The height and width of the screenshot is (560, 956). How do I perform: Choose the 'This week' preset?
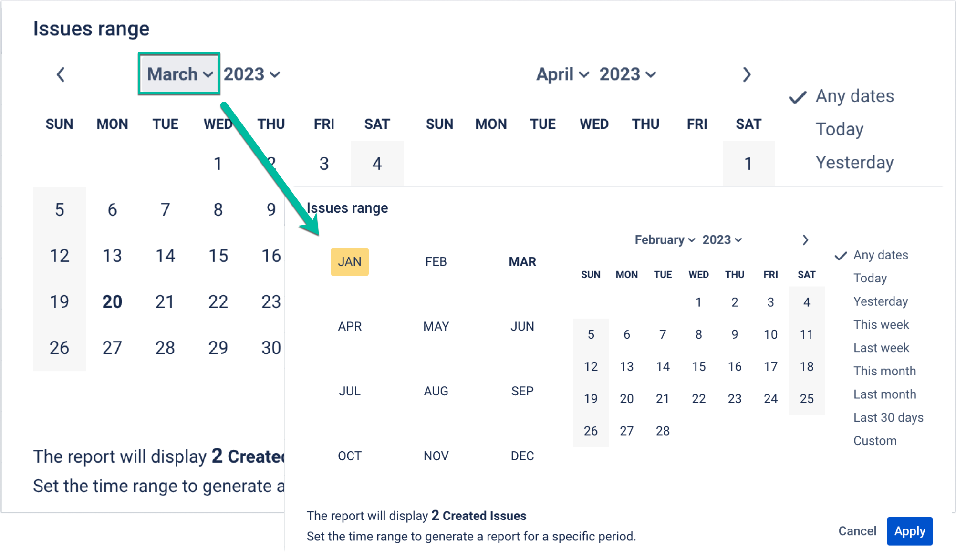coord(881,324)
